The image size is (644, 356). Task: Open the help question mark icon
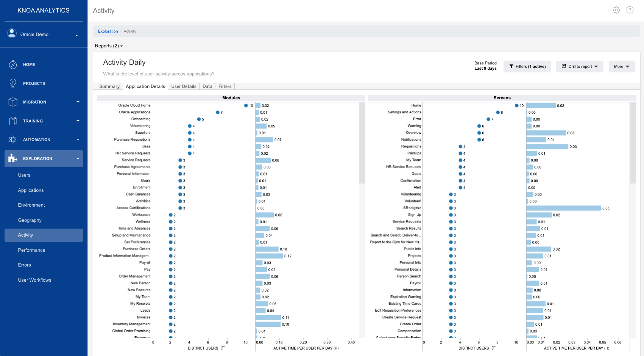(630, 10)
